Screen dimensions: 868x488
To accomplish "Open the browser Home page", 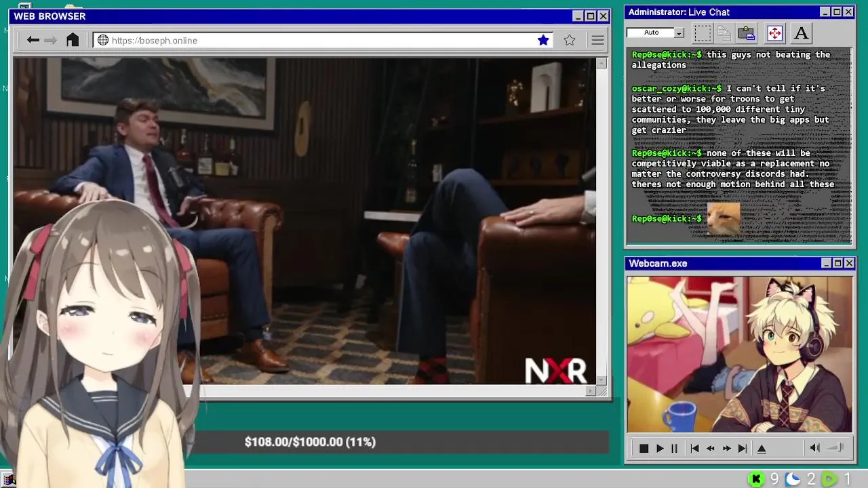I will [x=73, y=40].
